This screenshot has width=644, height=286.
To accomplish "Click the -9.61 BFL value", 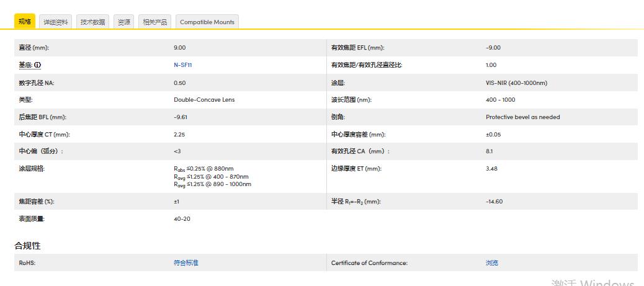I will (x=180, y=117).
